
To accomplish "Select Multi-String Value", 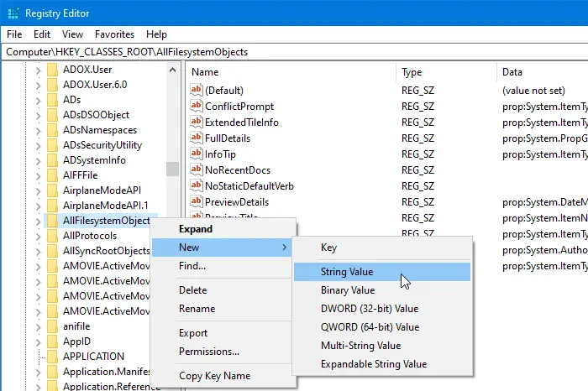I will coord(382,346).
